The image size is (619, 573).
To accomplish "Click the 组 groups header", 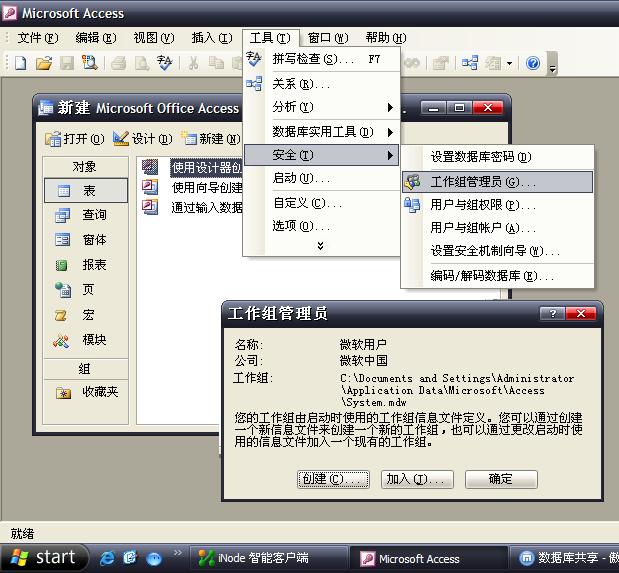I will 86,369.
